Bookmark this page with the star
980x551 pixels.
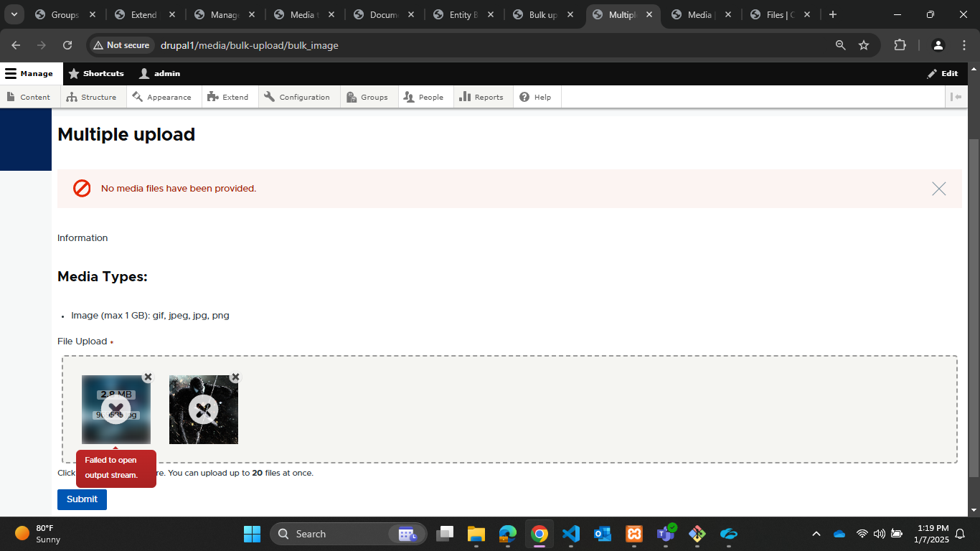[x=864, y=45]
